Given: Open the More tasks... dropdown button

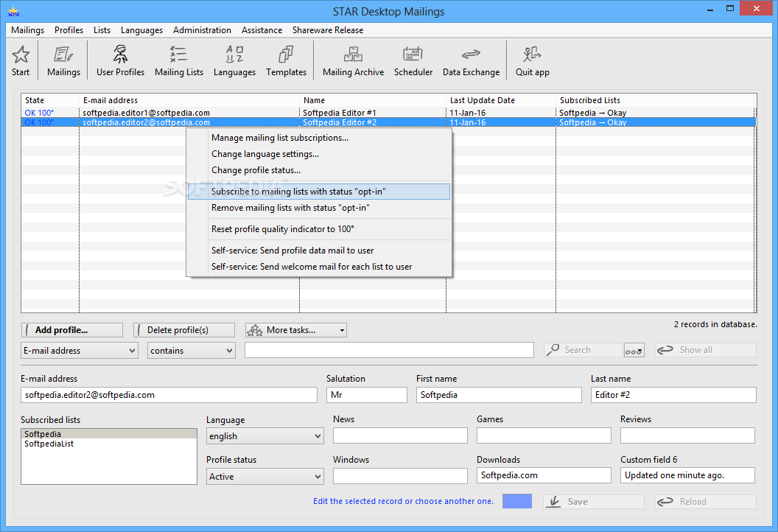Looking at the screenshot, I should point(295,330).
